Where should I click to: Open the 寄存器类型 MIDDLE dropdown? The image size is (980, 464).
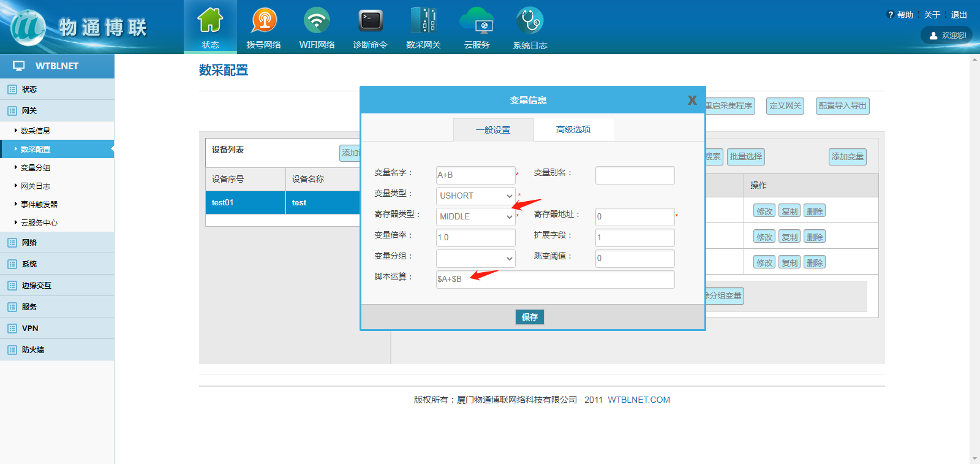point(476,216)
